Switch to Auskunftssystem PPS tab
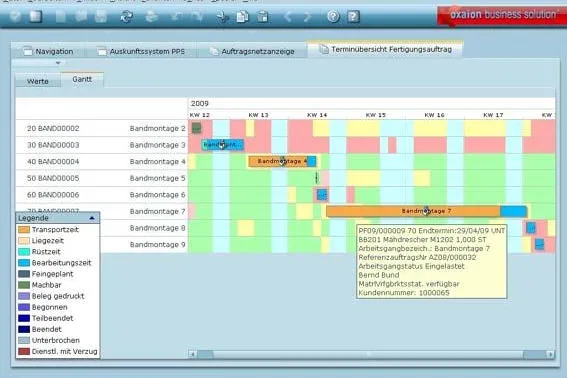 click(141, 51)
